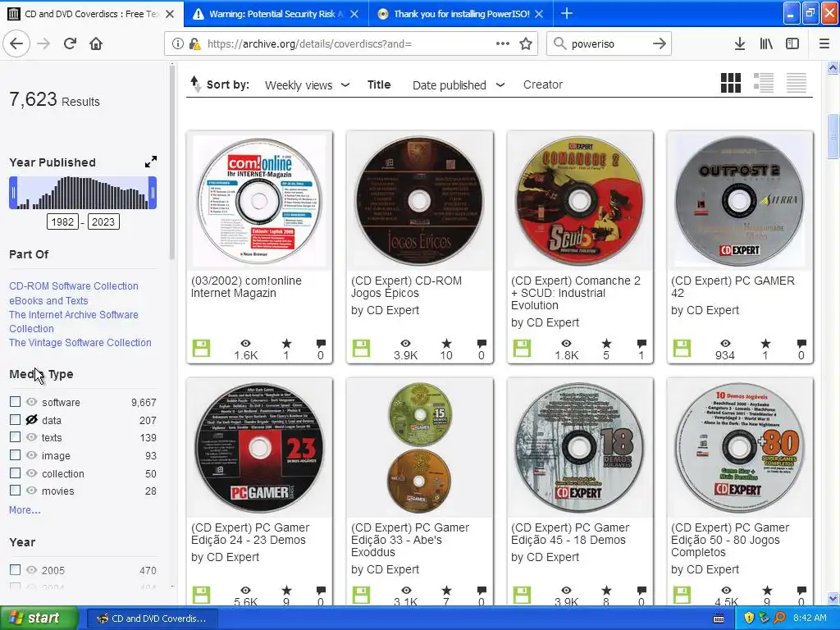The image size is (840, 630).
Task: Go back to the previous page
Action: pyautogui.click(x=16, y=44)
